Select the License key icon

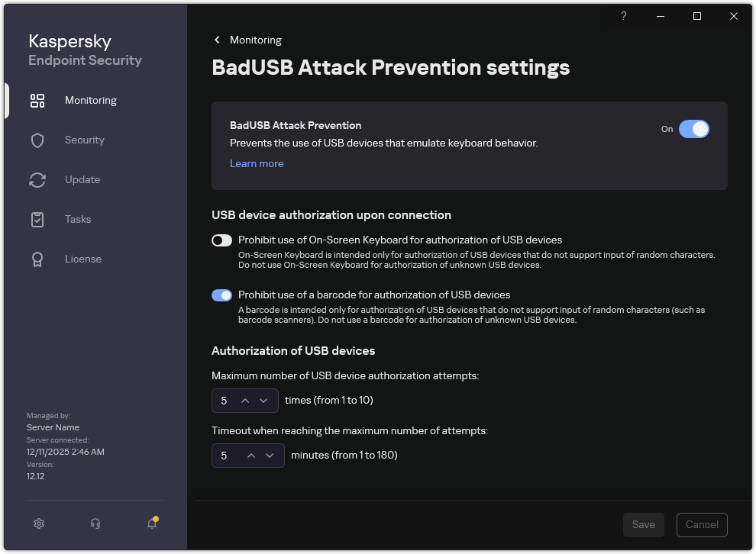click(37, 259)
